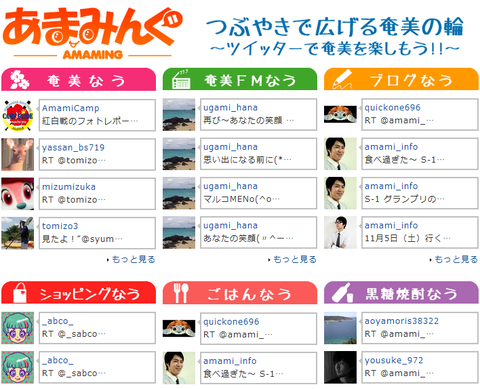Open yassan_bs719 username link

tap(73, 147)
